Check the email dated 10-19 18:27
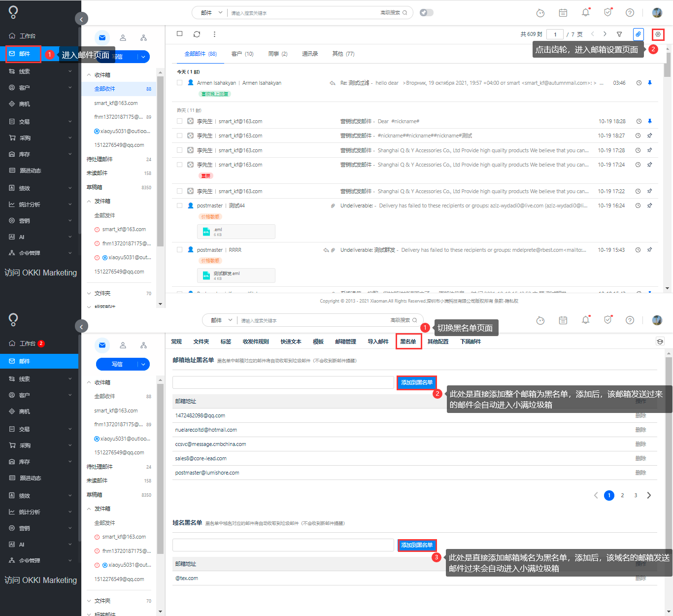The width and height of the screenshot is (673, 616). [180, 136]
